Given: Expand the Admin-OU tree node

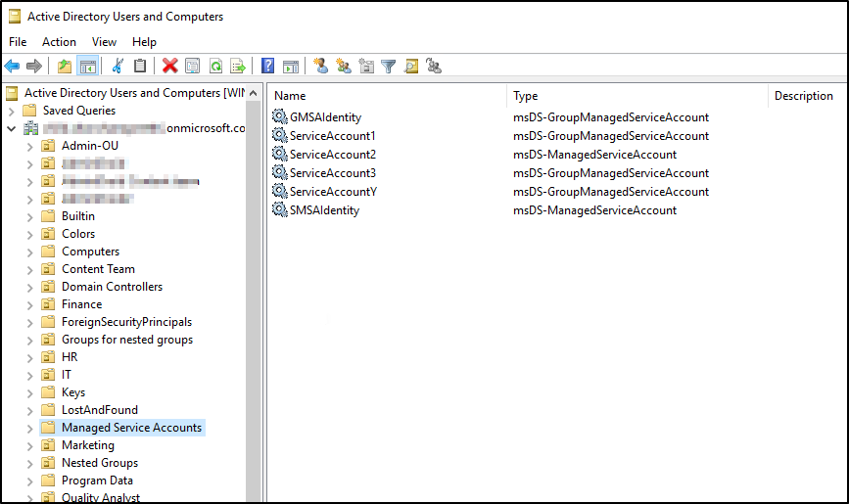Looking at the screenshot, I should [x=29, y=146].
